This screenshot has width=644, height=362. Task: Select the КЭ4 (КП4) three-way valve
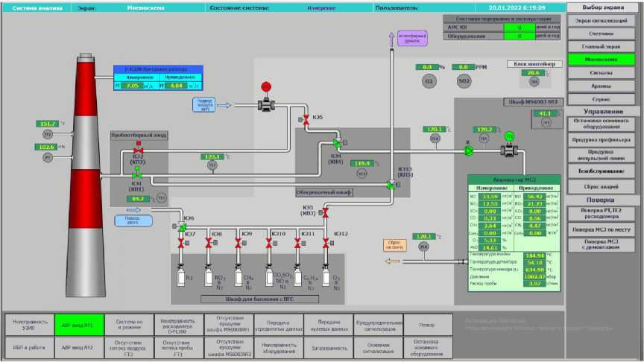click(x=337, y=142)
